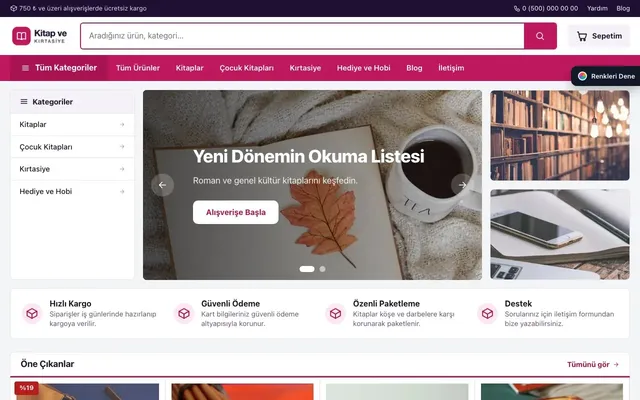Expand the Hediye ve Hobi sidebar arrow
The height and width of the screenshot is (400, 640).
(x=122, y=191)
